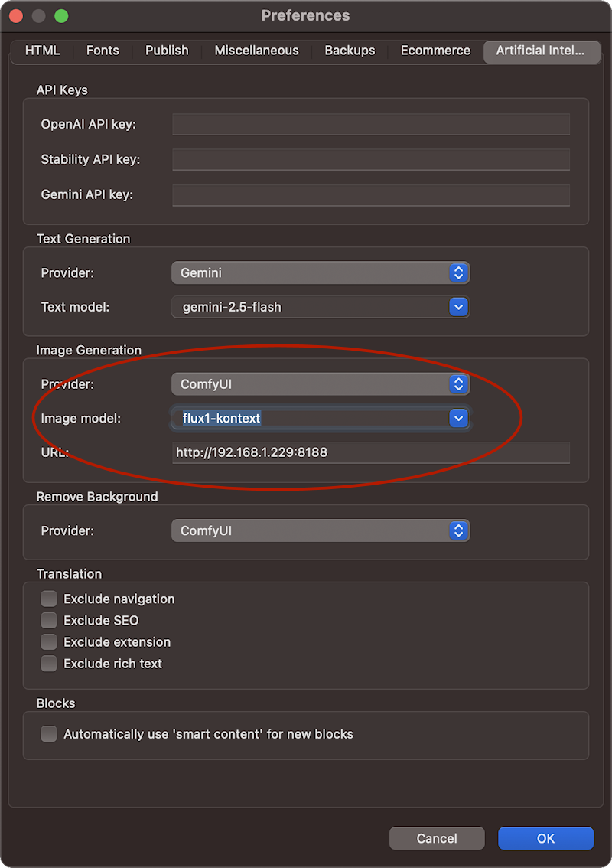Open the HTML preferences tab

coord(42,51)
